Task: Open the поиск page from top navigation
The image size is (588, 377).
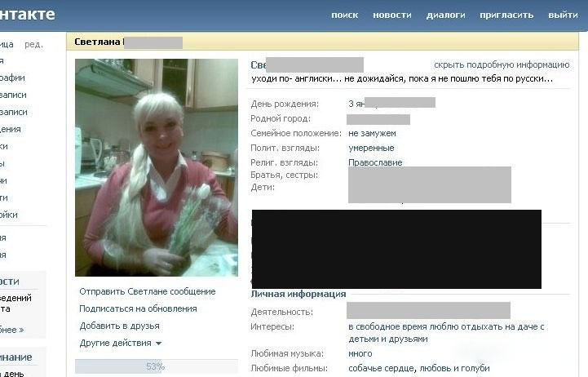Action: pyautogui.click(x=344, y=15)
